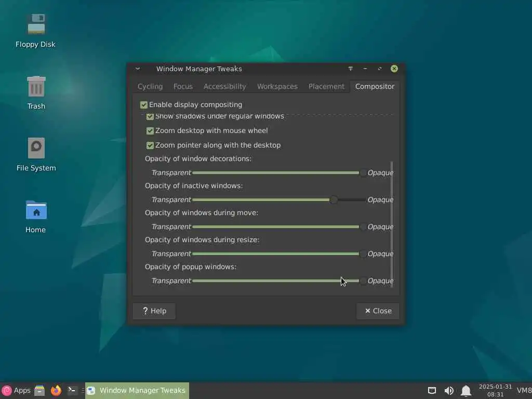Click the 'Opacity of inactive windows:' label
The image size is (532, 399).
(x=194, y=186)
